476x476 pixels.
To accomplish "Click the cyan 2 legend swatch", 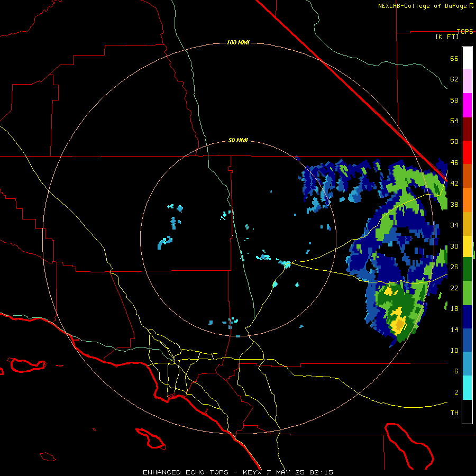I will pos(467,388).
